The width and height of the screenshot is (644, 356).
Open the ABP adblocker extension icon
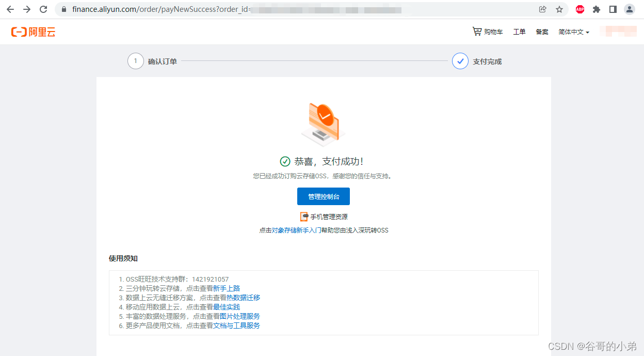(x=580, y=9)
